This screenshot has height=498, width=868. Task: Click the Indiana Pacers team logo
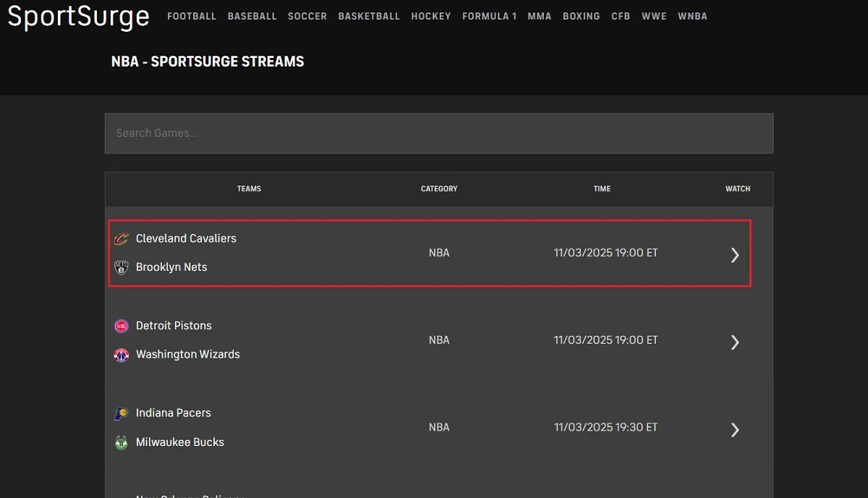[x=121, y=413]
